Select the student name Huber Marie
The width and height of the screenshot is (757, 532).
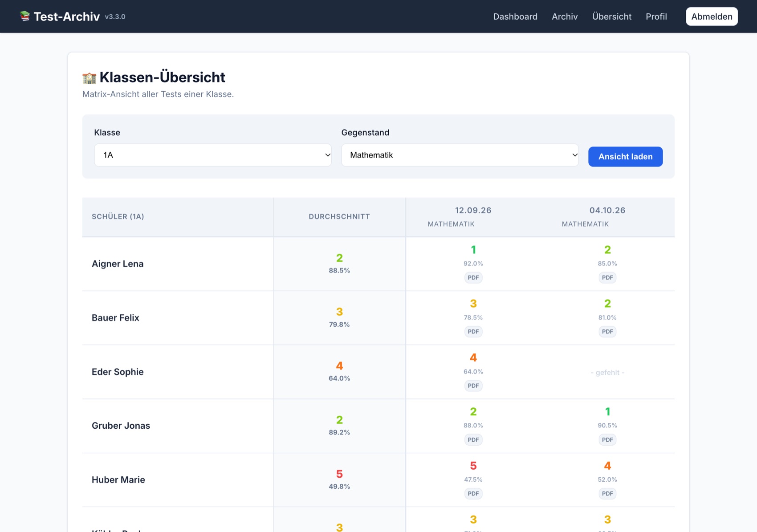118,480
